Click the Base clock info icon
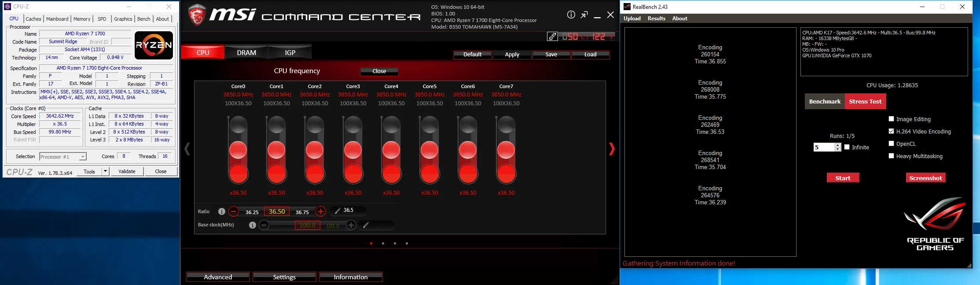 coord(252,225)
